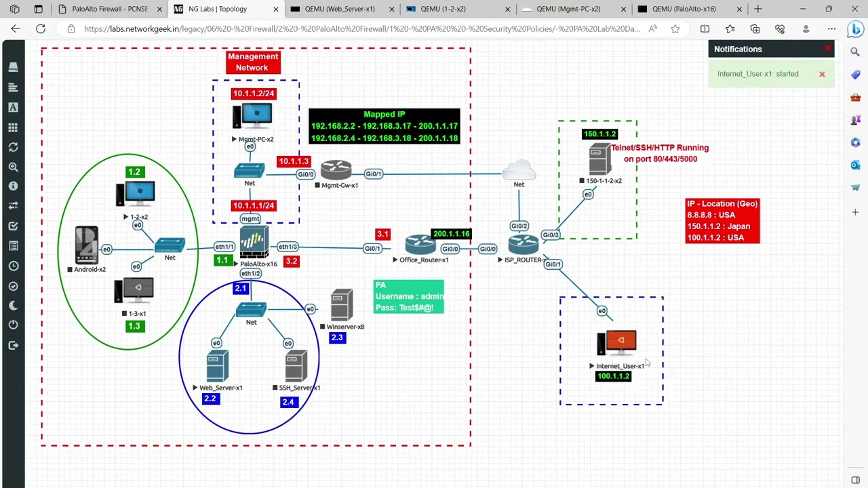This screenshot has height=488, width=868.
Task: Click the Management Network red label
Action: (253, 62)
